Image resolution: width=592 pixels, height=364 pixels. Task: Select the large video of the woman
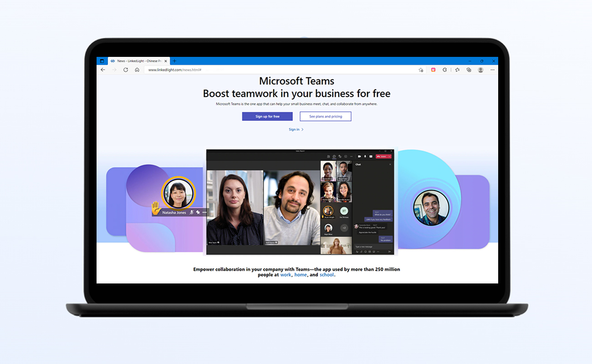(x=235, y=208)
